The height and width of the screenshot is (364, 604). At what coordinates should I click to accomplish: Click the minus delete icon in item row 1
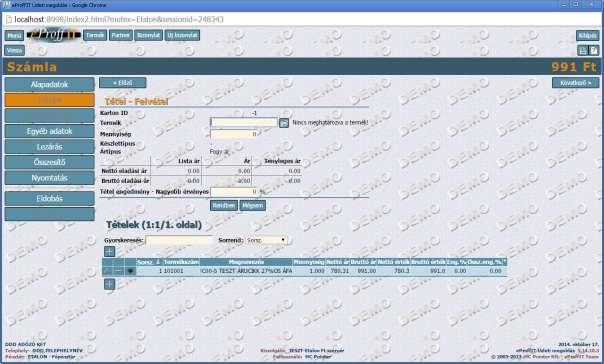coord(119,271)
